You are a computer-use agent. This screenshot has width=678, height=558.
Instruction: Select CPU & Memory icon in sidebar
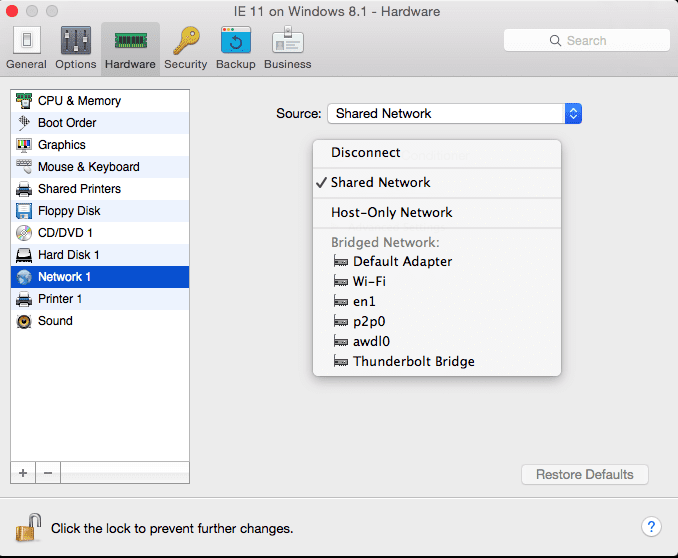24,101
